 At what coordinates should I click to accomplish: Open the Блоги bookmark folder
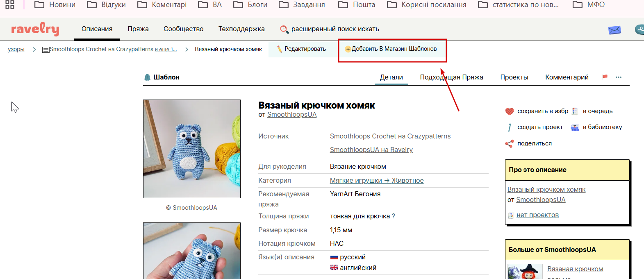(x=250, y=5)
